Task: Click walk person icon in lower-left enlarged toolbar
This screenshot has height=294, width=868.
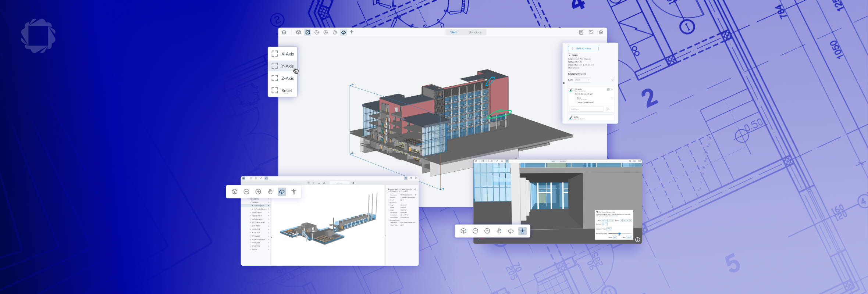Action: 294,191
